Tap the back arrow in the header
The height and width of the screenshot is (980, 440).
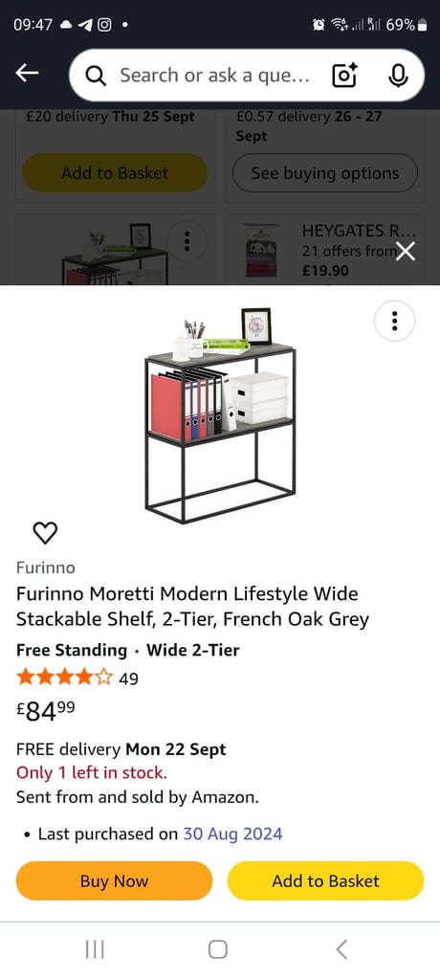pos(27,74)
